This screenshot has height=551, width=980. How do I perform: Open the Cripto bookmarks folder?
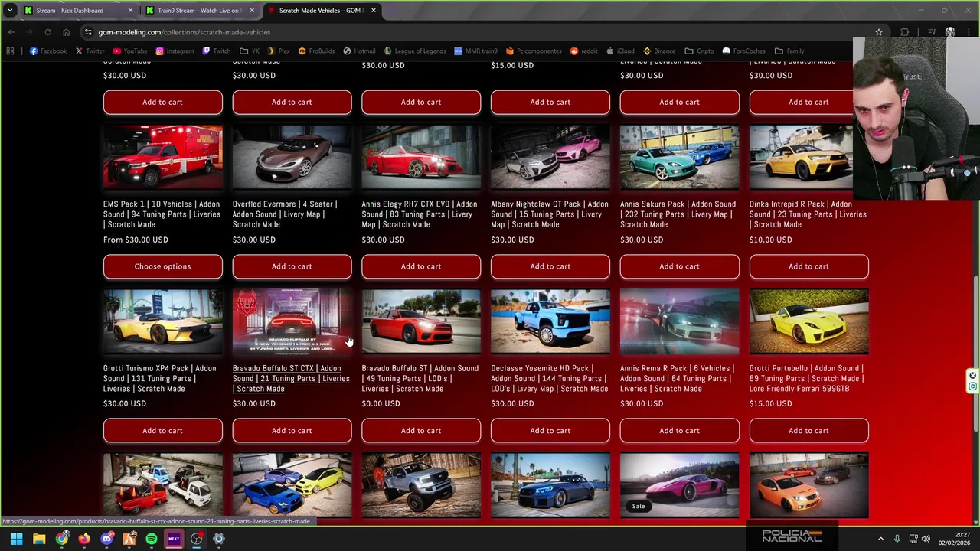699,51
